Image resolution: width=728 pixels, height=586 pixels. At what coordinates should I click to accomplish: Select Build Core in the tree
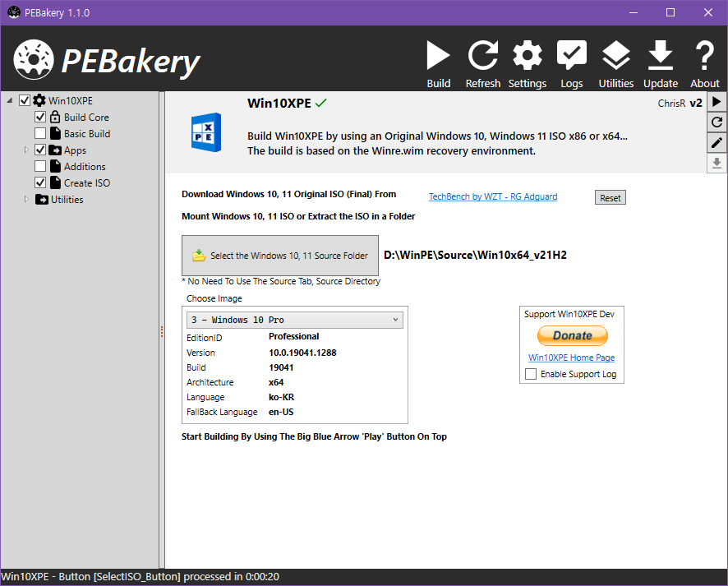pyautogui.click(x=86, y=117)
